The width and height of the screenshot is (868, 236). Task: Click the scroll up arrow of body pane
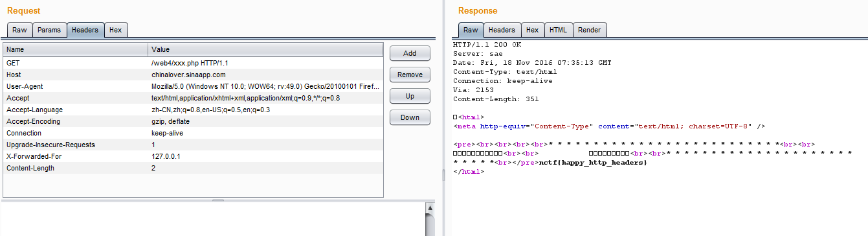[430, 207]
